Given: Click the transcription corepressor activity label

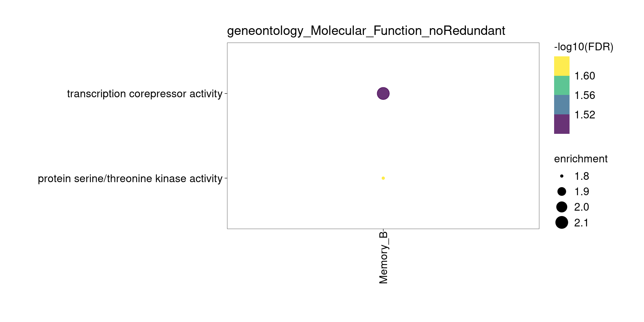Looking at the screenshot, I should click(145, 94).
